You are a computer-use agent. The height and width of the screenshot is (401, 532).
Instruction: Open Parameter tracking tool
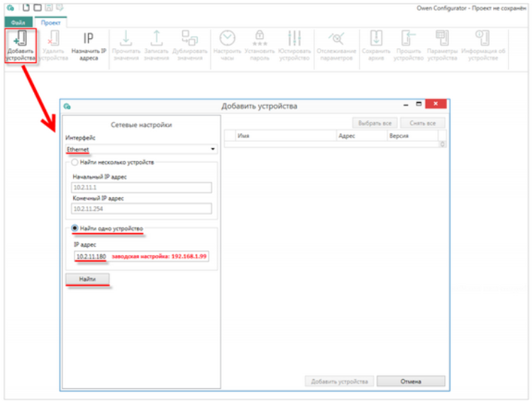pos(336,45)
